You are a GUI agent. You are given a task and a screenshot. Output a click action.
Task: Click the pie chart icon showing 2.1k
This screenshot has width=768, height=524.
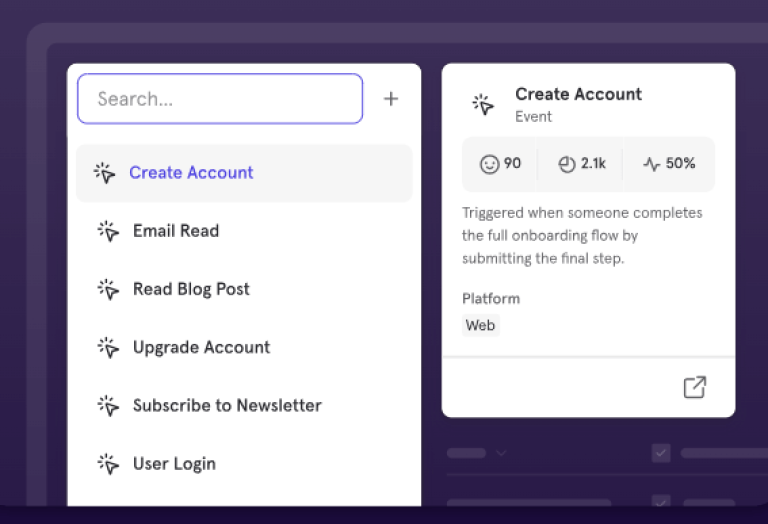567,164
